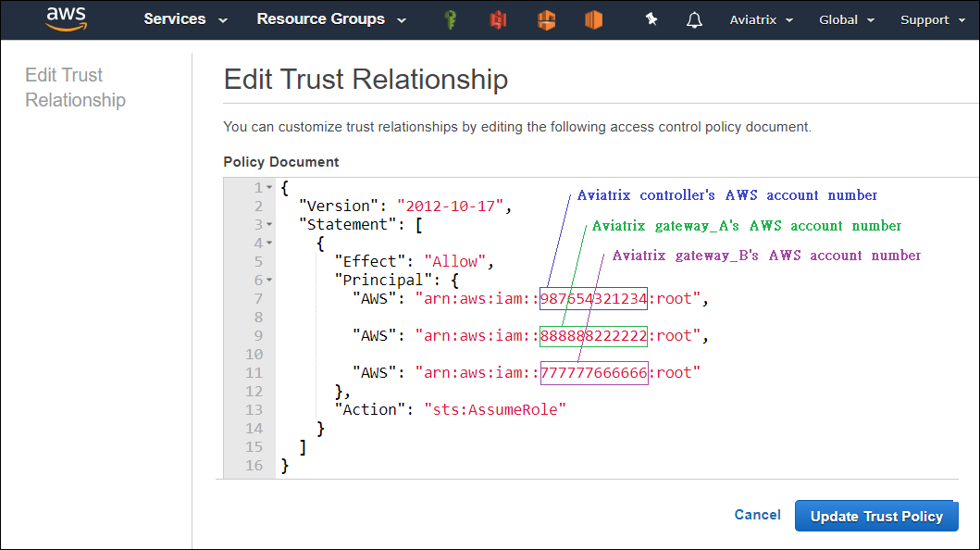This screenshot has height=550, width=980.
Task: Click Update Trust Policy button
Action: [876, 517]
